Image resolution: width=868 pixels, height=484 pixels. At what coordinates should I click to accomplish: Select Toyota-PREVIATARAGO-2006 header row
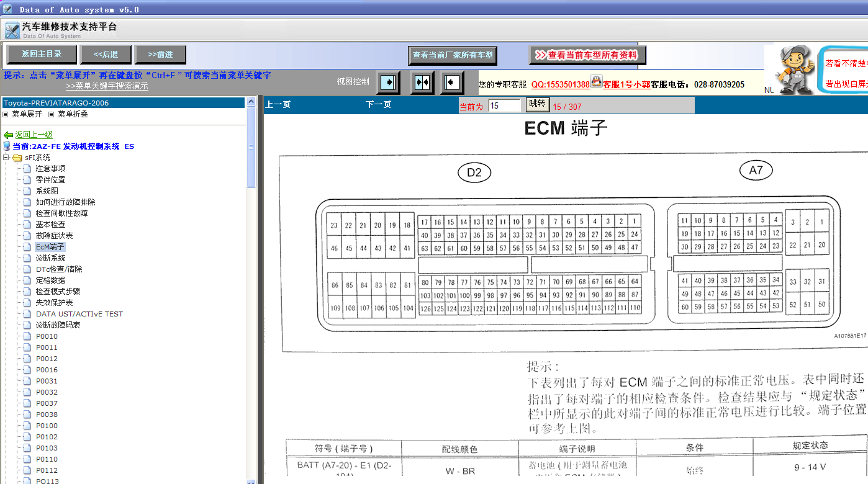tap(124, 103)
